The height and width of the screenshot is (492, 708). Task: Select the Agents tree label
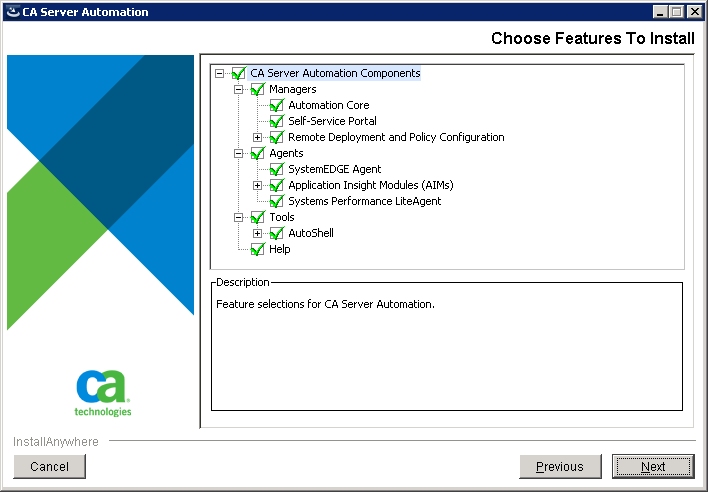point(286,153)
